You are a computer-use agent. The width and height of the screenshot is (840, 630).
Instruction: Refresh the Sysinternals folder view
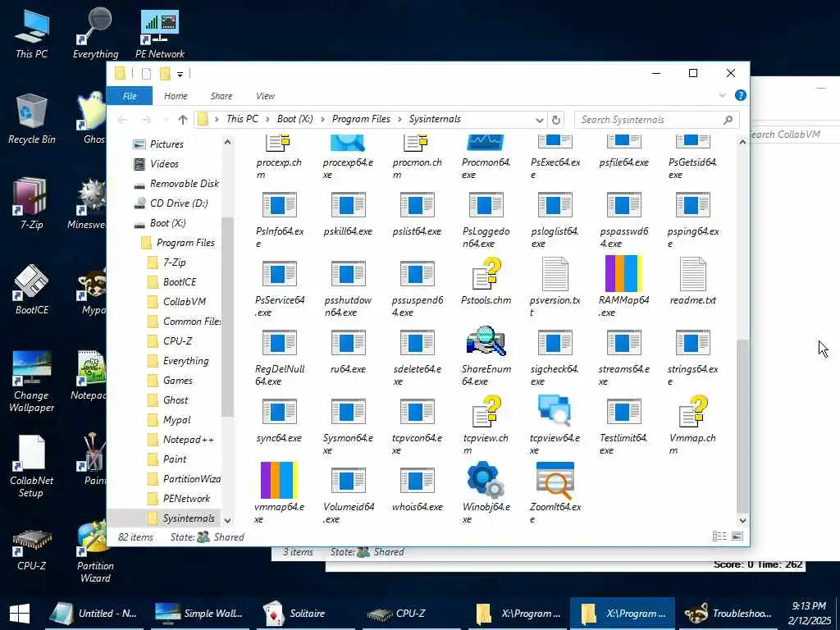(556, 120)
